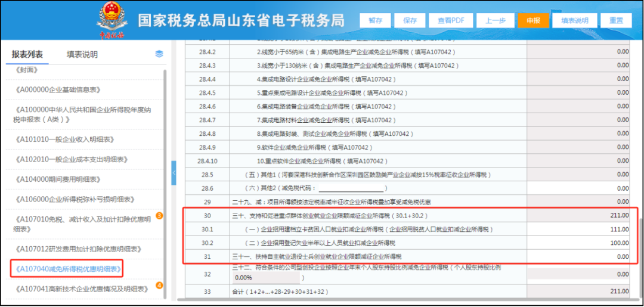Click the text (二)企业招用登记失业半年以上人员

[x=320, y=243]
